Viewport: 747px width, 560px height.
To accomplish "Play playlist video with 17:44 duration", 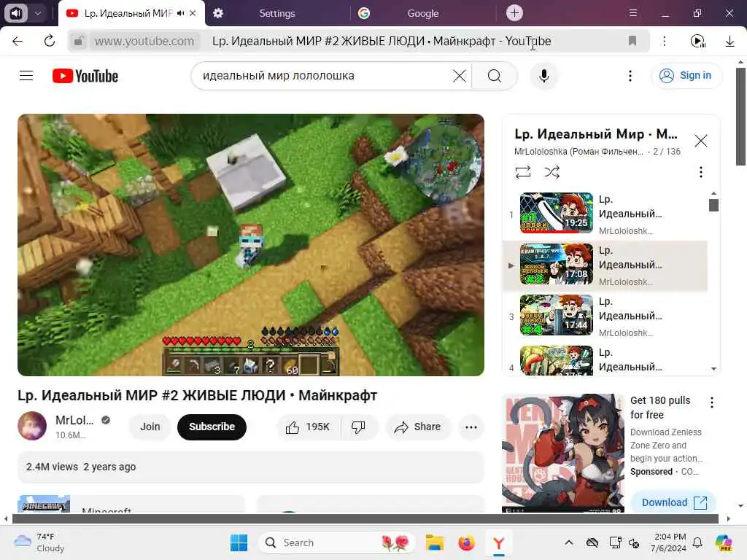I will [x=557, y=315].
